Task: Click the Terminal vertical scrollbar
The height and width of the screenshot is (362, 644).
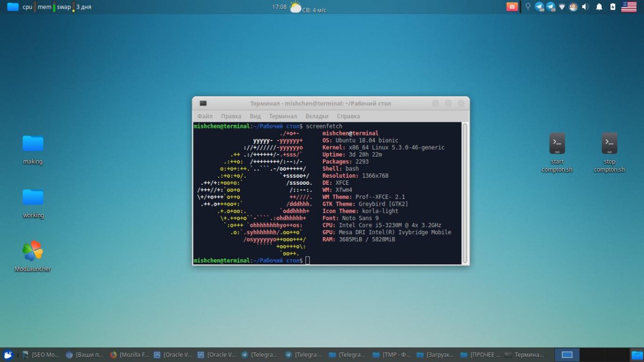Action: (465, 193)
